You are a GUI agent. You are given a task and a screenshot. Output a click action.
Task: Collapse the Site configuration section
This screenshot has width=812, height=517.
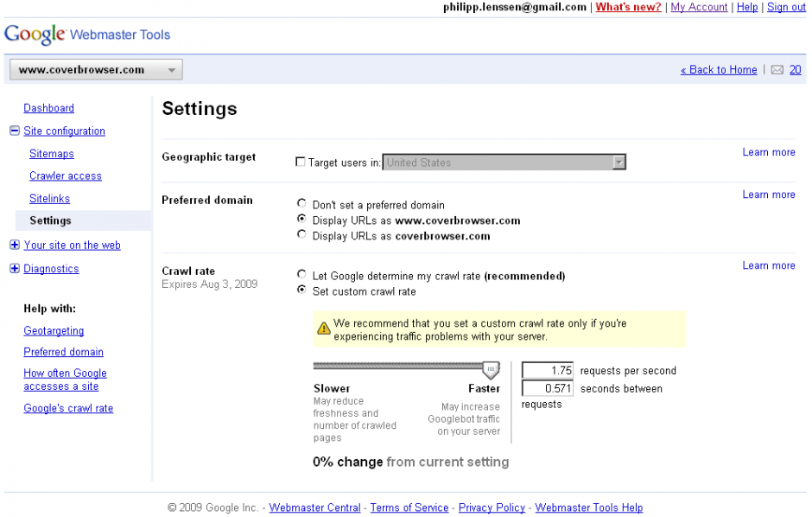pos(15,131)
